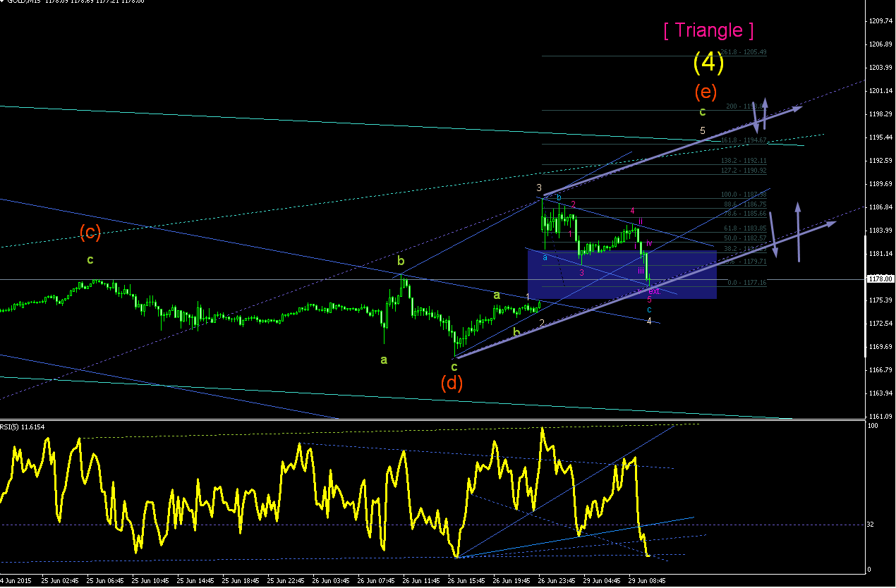Select Fibonacci label "0.0 - 1177.16"
The width and height of the screenshot is (896, 588).
point(748,283)
